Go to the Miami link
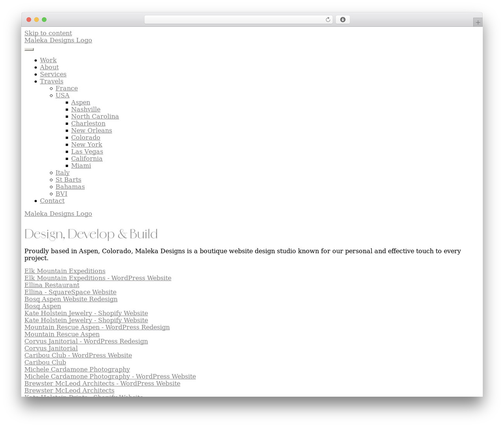504x427 pixels. [81, 166]
